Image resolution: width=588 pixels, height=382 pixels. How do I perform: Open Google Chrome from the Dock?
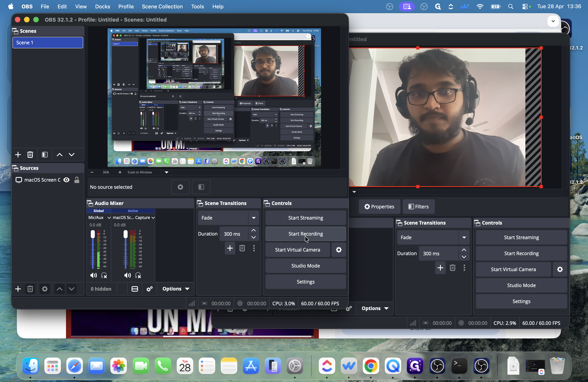click(x=371, y=366)
